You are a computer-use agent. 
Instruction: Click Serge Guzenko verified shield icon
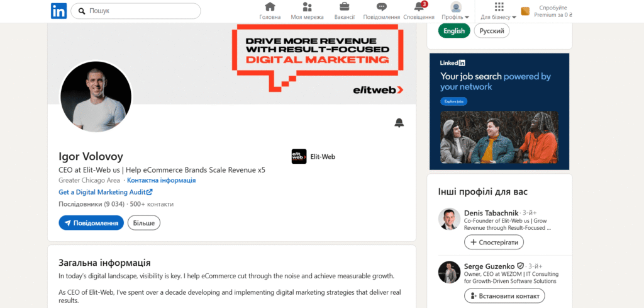pos(520,266)
